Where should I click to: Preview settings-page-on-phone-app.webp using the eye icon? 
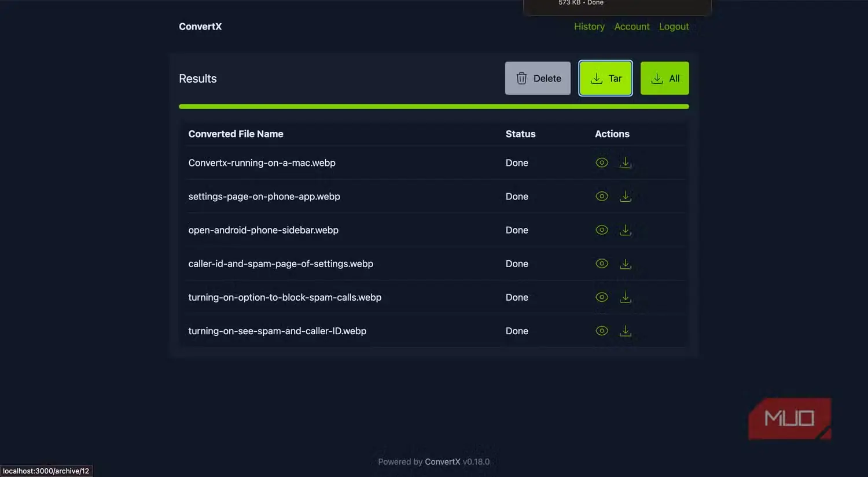pyautogui.click(x=602, y=197)
